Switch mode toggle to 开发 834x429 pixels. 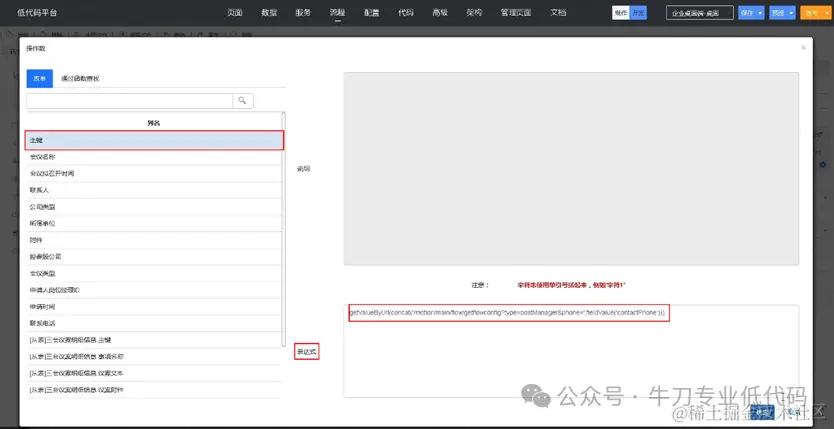638,13
